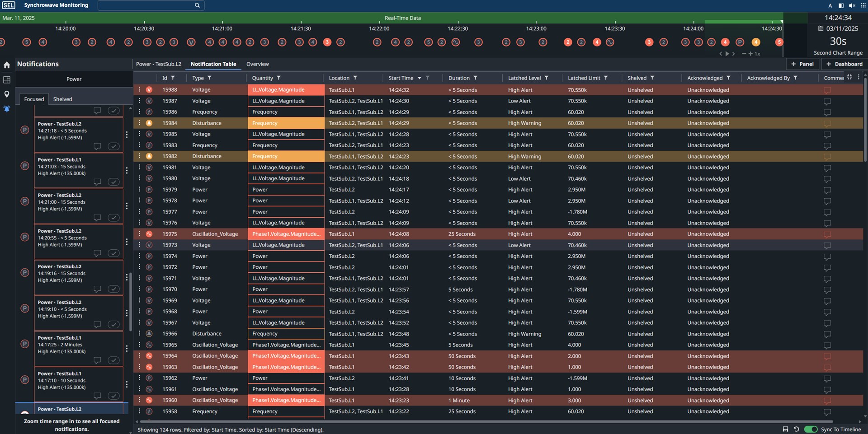Screen dimensions: 868x434
Task: Open the Home view in the sidebar
Action: click(7, 65)
